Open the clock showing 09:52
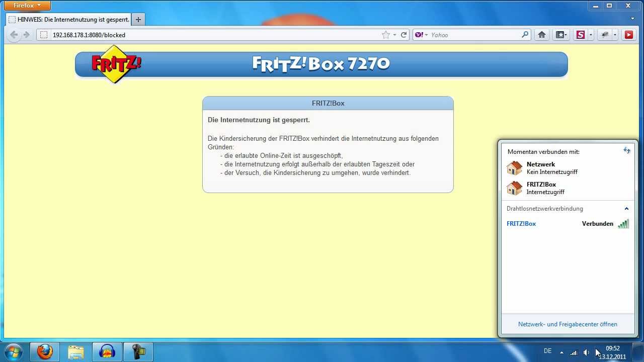The width and height of the screenshot is (644, 362). [612, 352]
